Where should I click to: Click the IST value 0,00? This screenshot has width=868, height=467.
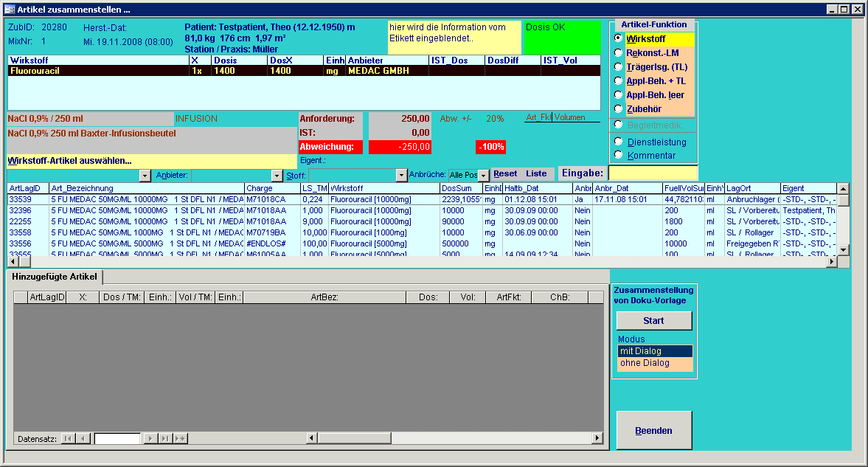pos(400,133)
